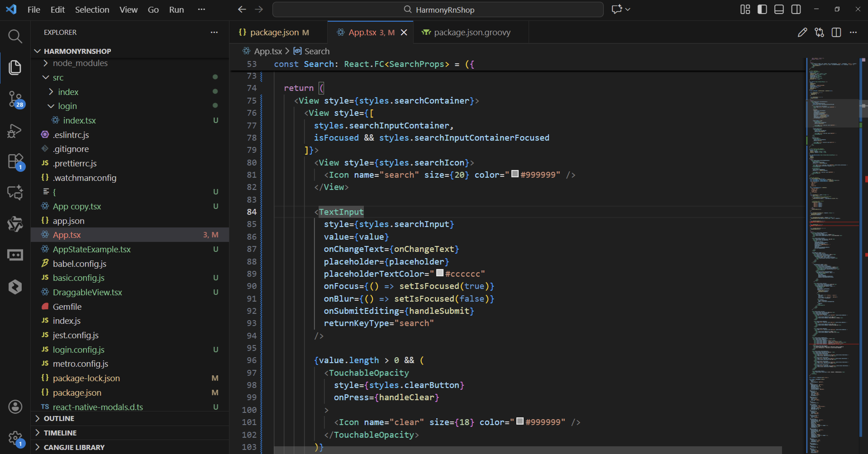Open the hexagon extension view in activity bar

[15, 287]
